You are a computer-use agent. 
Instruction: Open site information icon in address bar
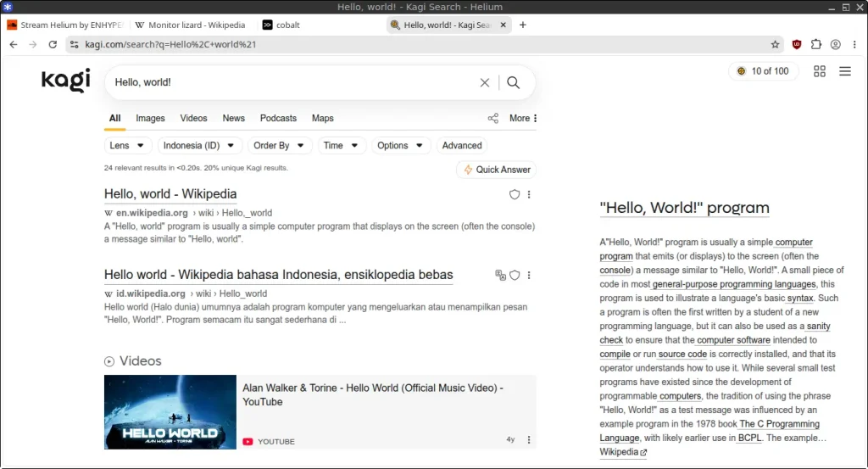[x=75, y=44]
